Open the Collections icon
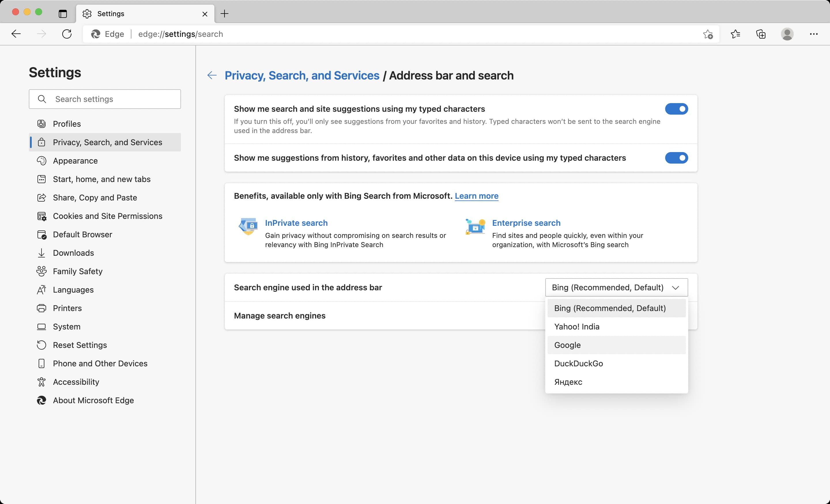 coord(761,34)
